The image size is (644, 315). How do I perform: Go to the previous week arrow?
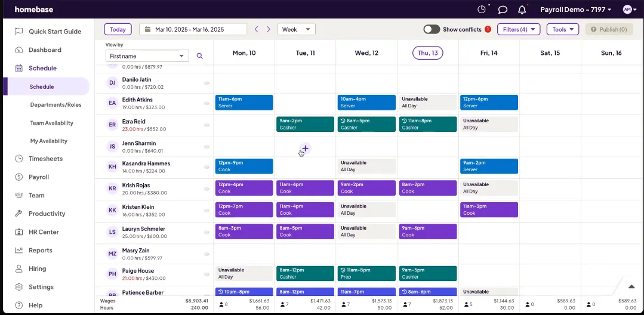[257, 29]
